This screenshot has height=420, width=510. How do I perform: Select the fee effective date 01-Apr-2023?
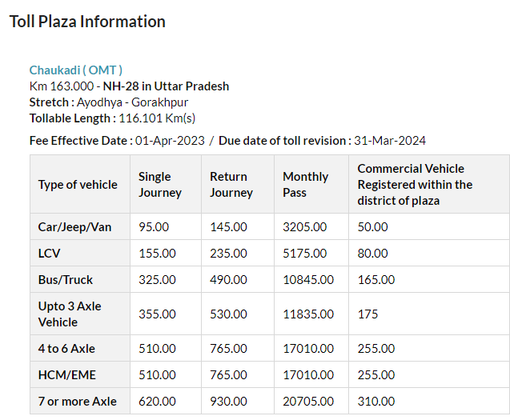coord(171,141)
